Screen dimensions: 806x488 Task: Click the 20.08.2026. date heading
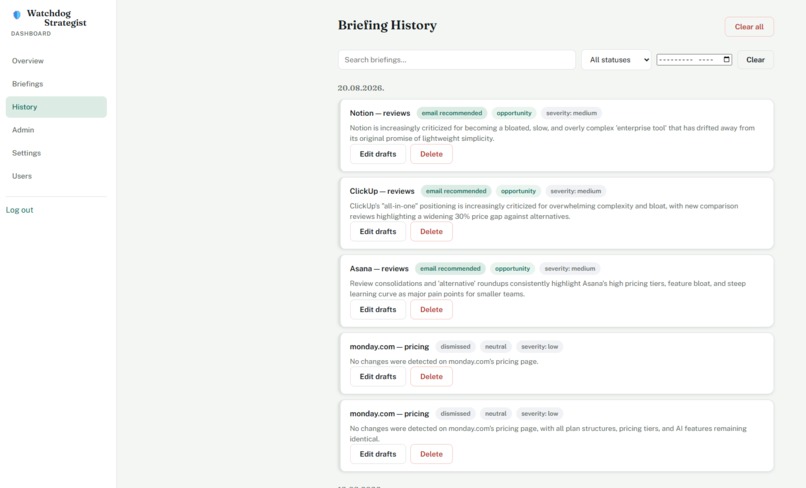[x=361, y=88]
